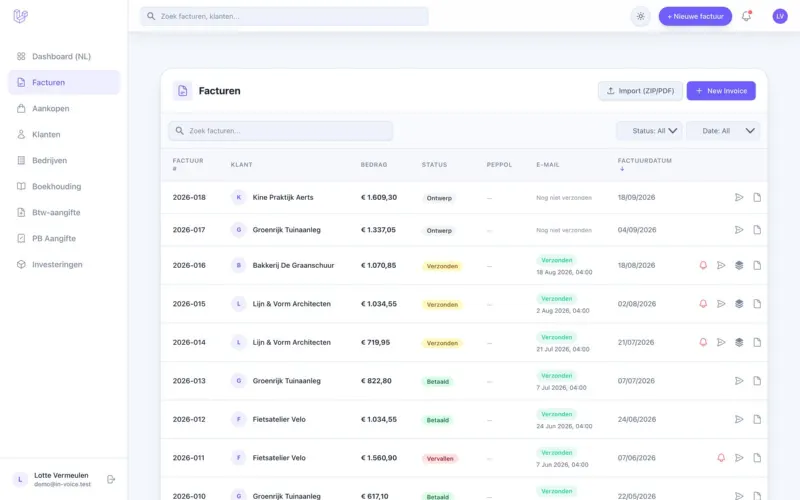Open the document icon for invoice 2026-013
The image size is (800, 500).
point(757,381)
